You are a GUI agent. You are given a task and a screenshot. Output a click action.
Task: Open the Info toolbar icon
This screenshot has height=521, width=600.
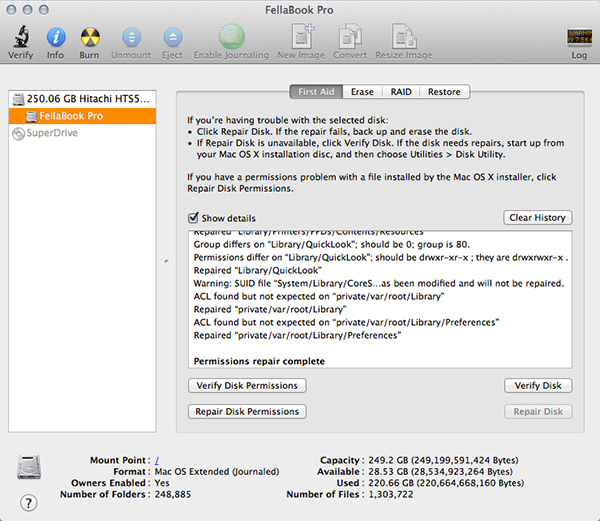click(56, 37)
